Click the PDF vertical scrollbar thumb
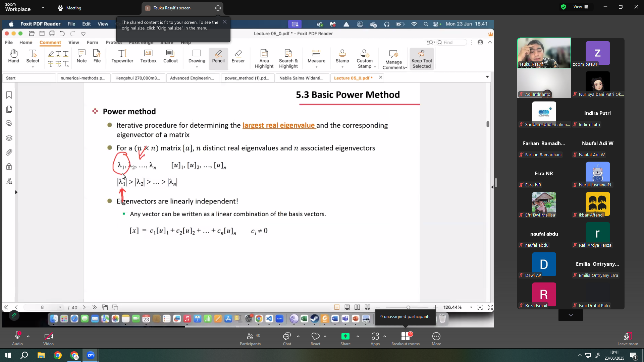 pyautogui.click(x=488, y=124)
